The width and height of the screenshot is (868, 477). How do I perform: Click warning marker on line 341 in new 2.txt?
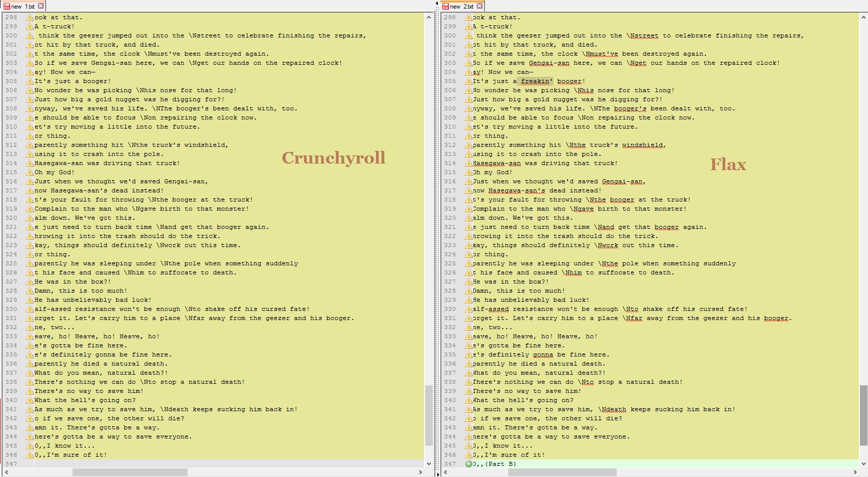(468, 409)
